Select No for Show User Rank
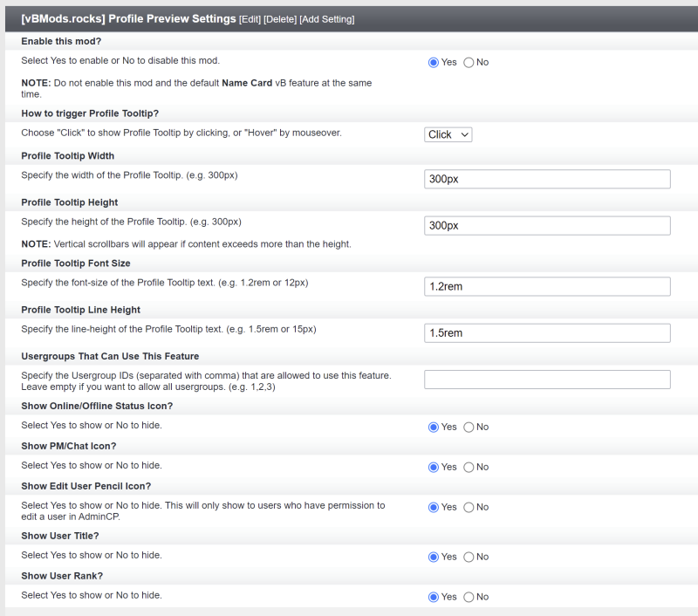This screenshot has height=616, width=698. tap(469, 598)
